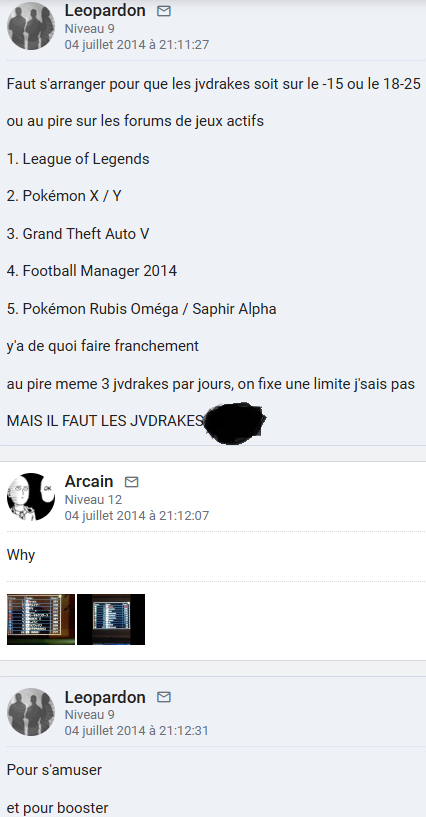Screen dimensions: 426x817
Task: Click the envelope icon on Leopardon's 21:11:27 post
Action: (x=164, y=11)
